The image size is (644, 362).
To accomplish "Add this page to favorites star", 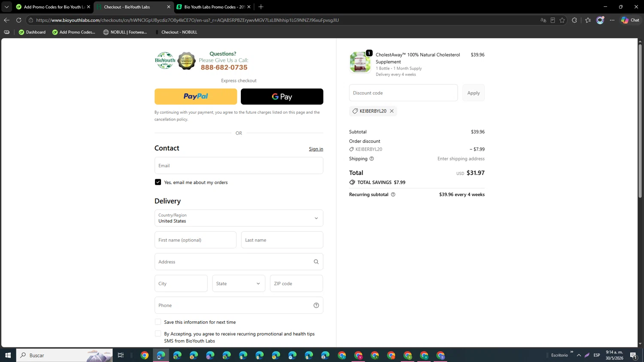I will (x=562, y=20).
